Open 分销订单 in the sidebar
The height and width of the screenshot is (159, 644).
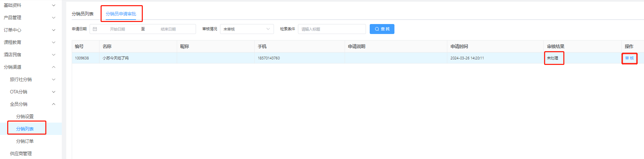coord(25,141)
